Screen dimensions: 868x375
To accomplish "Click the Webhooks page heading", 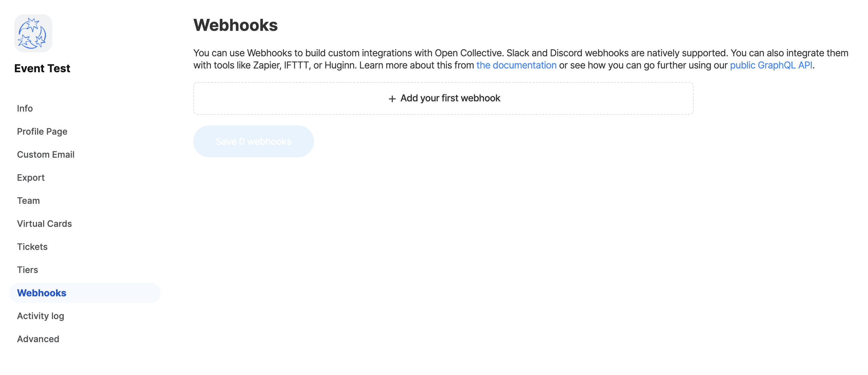I will click(x=235, y=25).
